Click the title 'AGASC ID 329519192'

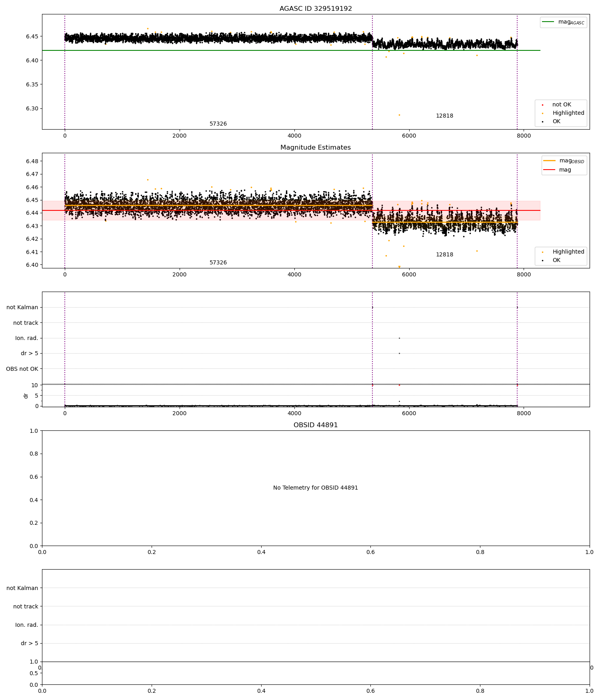(x=316, y=9)
